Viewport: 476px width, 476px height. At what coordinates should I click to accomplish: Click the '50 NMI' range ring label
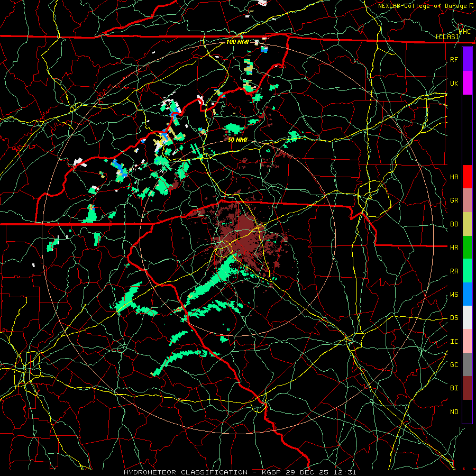point(237,140)
